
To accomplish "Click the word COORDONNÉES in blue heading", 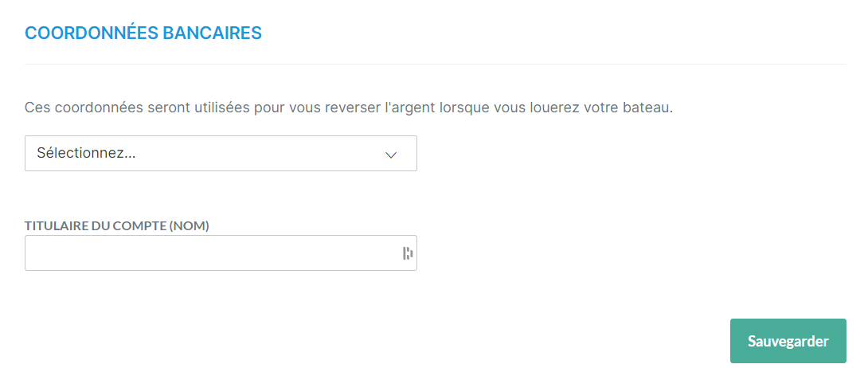I will (92, 33).
